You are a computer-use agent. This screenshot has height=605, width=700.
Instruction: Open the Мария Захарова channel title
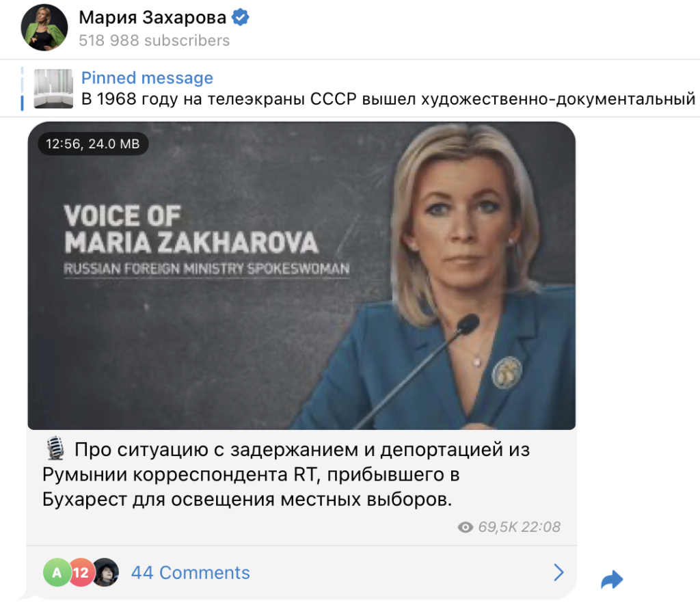pos(152,17)
